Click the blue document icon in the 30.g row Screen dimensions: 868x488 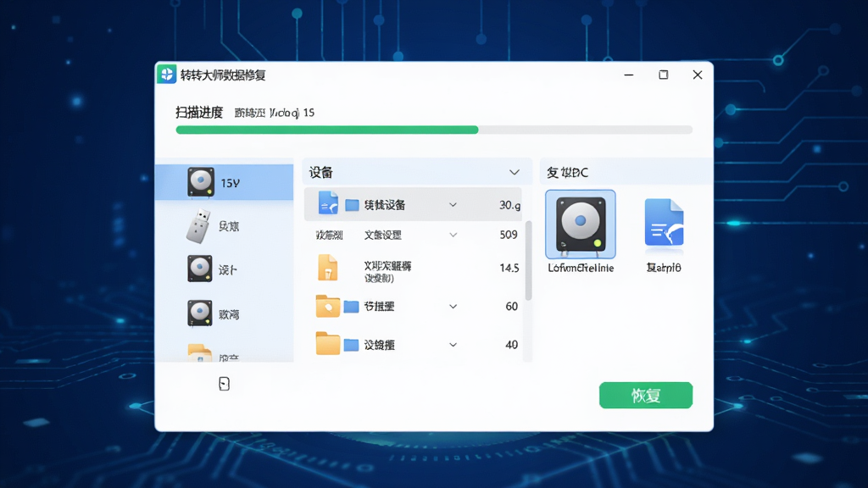click(328, 203)
